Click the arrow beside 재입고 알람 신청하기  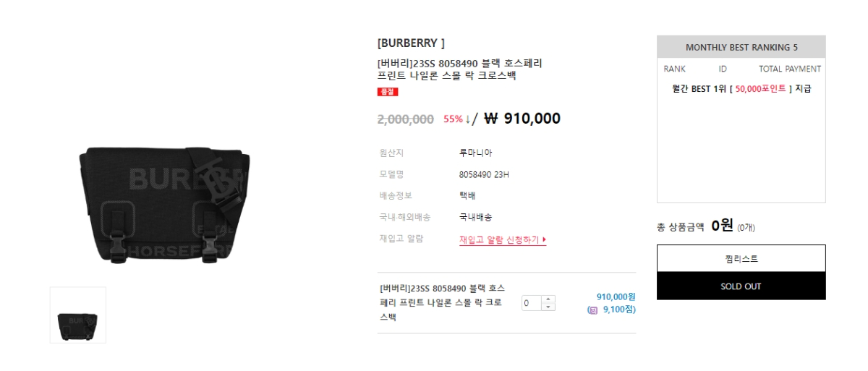[x=544, y=239]
